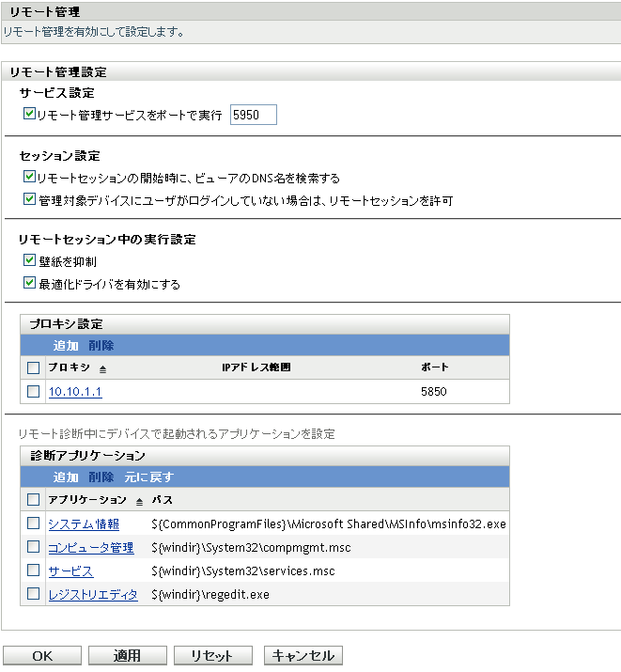Open レジストリエディタ application link

point(93,595)
